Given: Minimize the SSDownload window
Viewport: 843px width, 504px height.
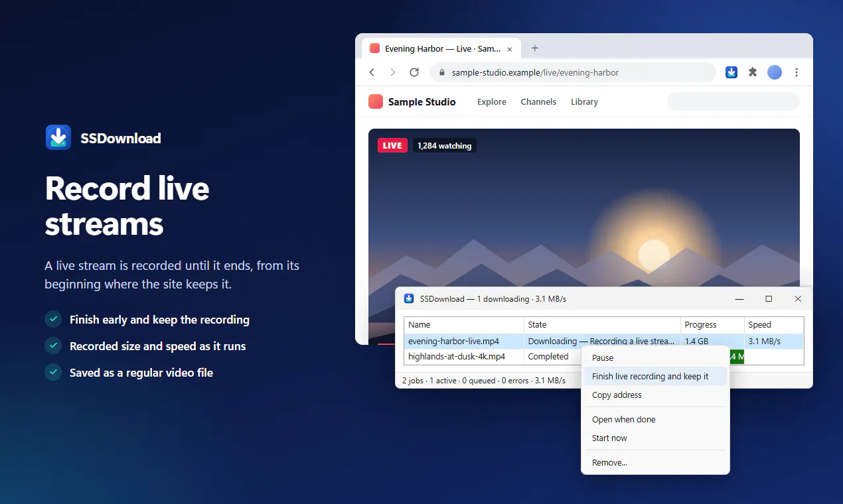Looking at the screenshot, I should pos(739,299).
